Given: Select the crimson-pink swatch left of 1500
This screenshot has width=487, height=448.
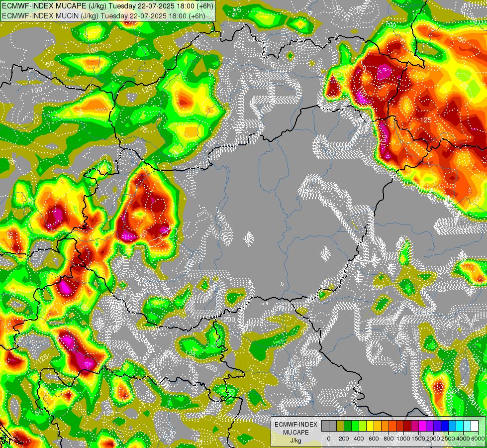Looking at the screenshot, I should [415, 426].
